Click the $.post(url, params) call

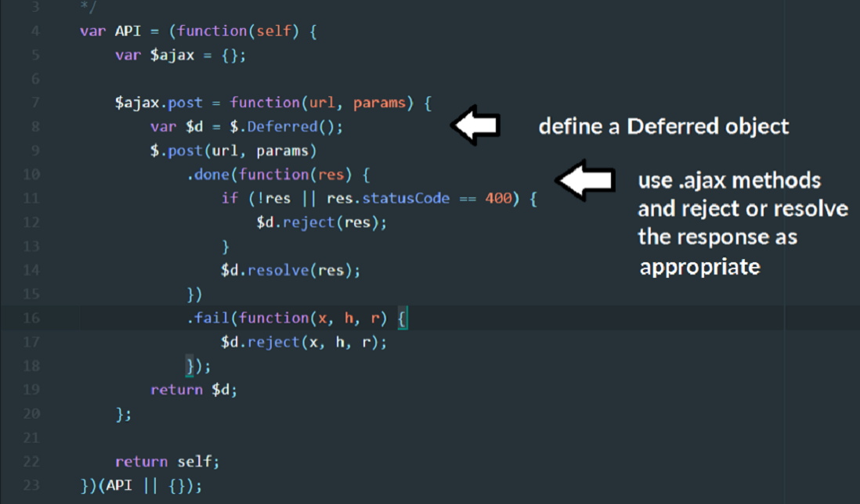[233, 150]
